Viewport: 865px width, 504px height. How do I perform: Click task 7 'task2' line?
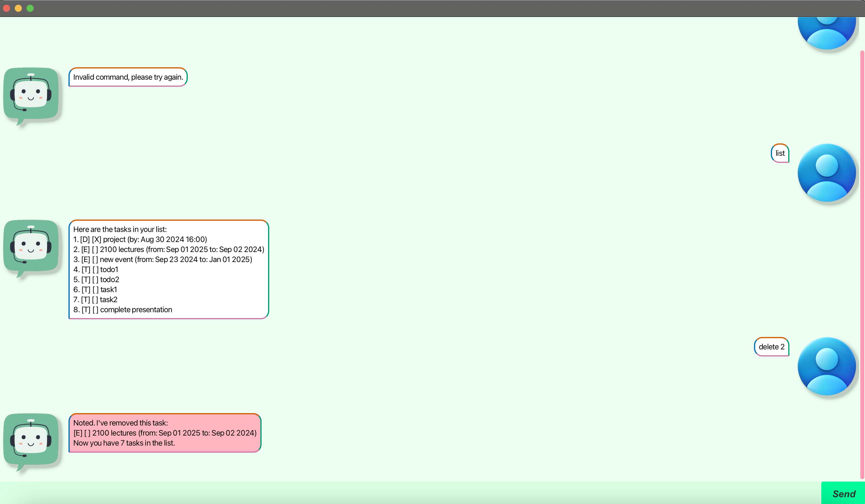pyautogui.click(x=95, y=300)
